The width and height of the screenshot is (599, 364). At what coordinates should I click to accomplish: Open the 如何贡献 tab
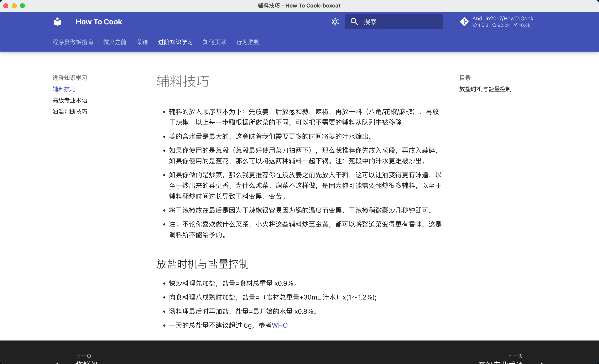pyautogui.click(x=215, y=42)
